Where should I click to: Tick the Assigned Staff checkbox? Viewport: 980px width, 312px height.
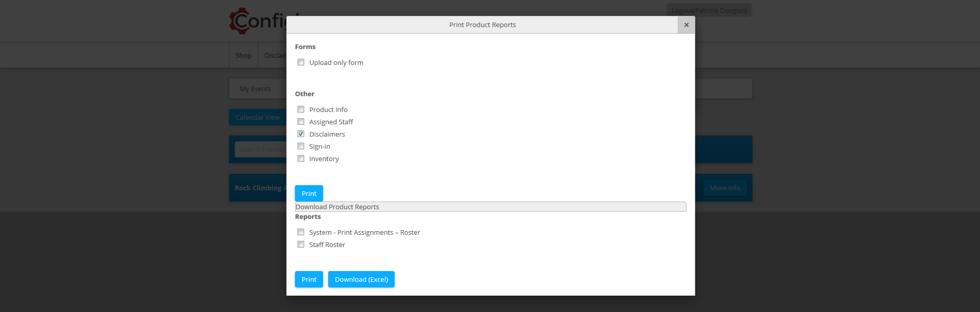(301, 122)
